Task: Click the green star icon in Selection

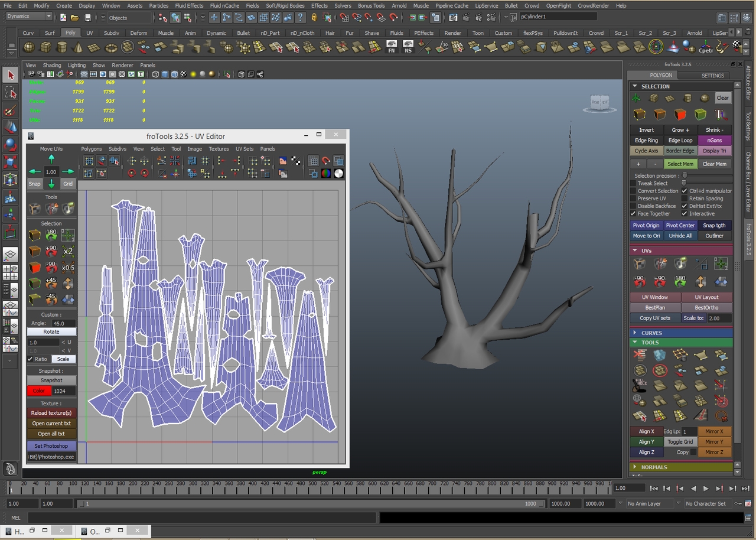Action: (636, 98)
